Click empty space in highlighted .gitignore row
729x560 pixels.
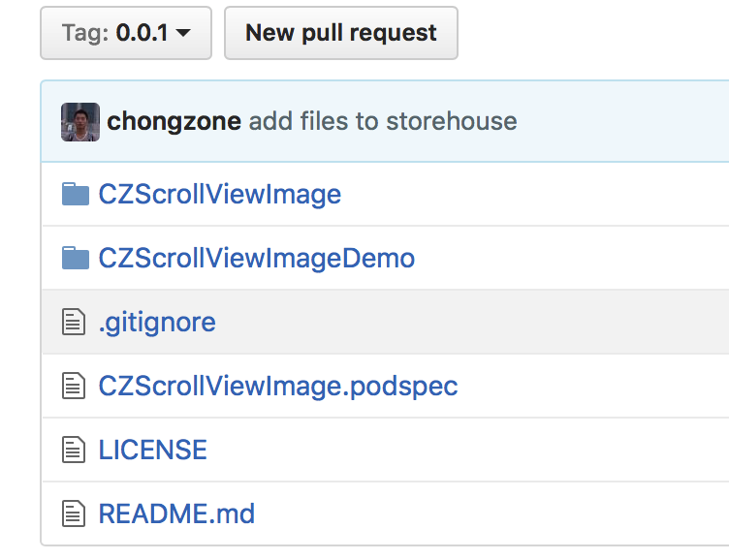[485, 323]
